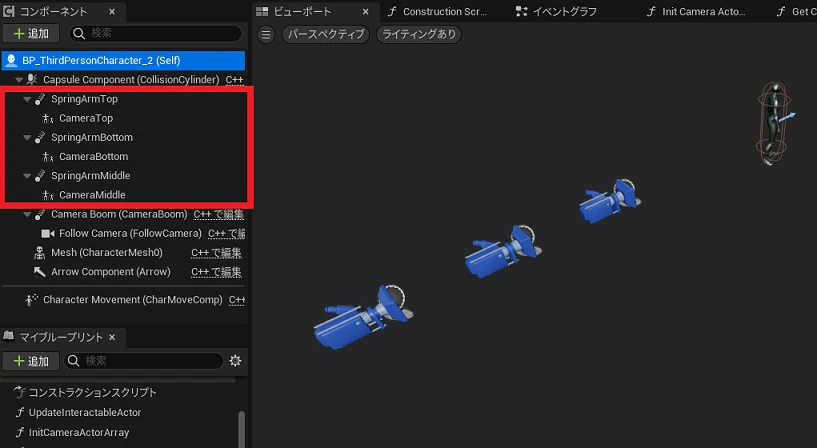Collapse the SpringArmTop expander arrow

[x=27, y=99]
